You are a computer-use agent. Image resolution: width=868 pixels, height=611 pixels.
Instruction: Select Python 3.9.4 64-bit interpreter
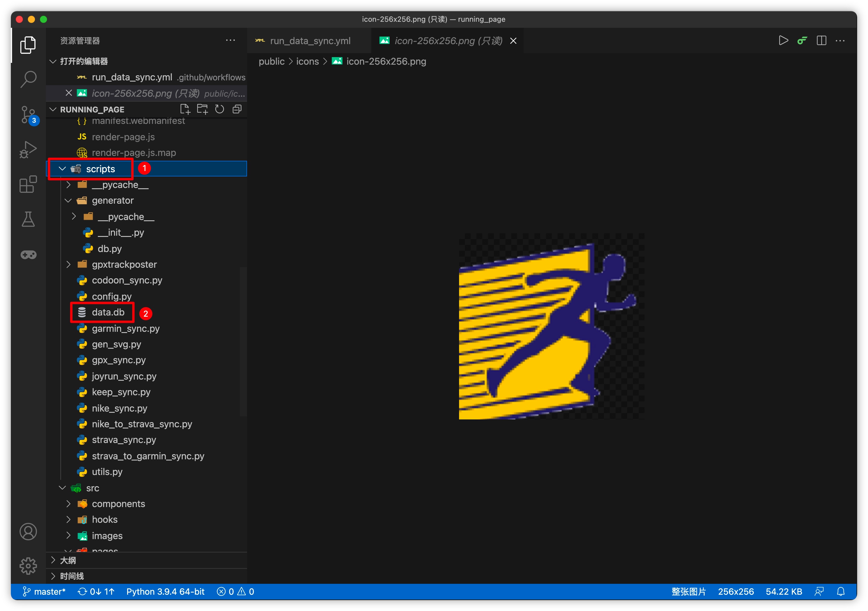coord(165,591)
